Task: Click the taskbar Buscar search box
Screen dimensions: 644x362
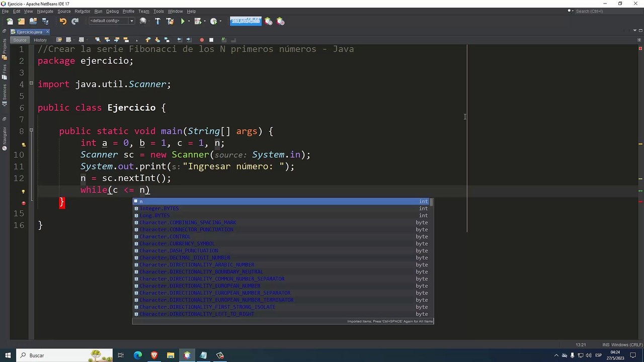Action: (64, 355)
